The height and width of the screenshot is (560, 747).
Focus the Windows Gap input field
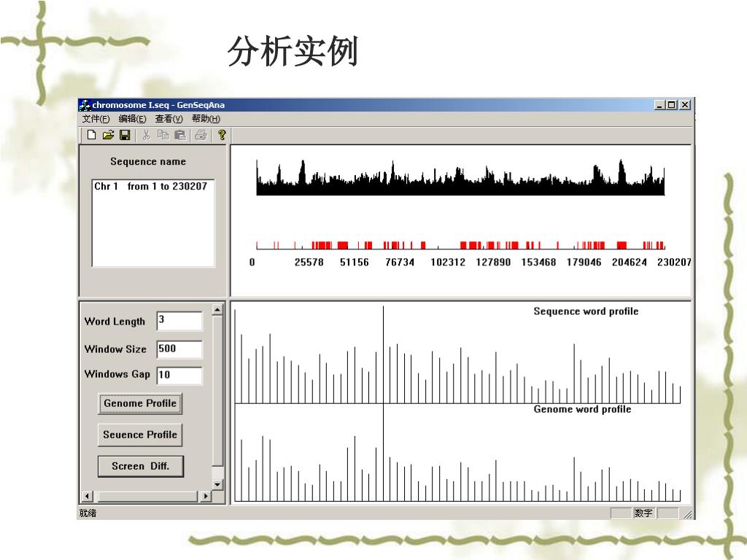[179, 375]
